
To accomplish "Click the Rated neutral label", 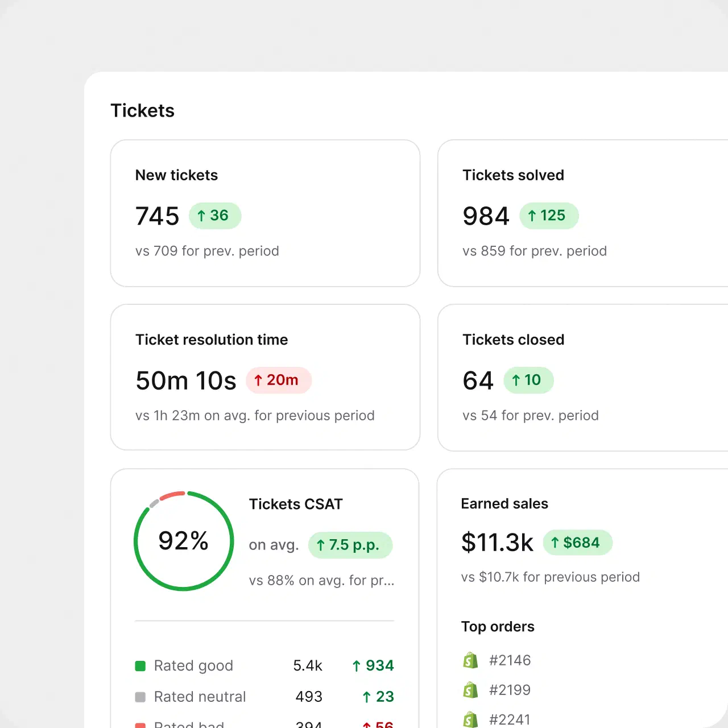I will point(200,697).
